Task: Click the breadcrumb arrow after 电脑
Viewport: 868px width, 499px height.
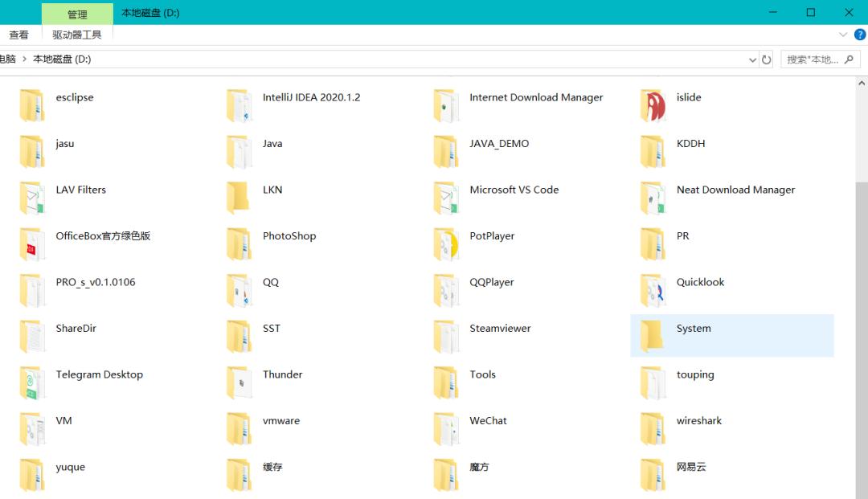Action: (x=23, y=59)
